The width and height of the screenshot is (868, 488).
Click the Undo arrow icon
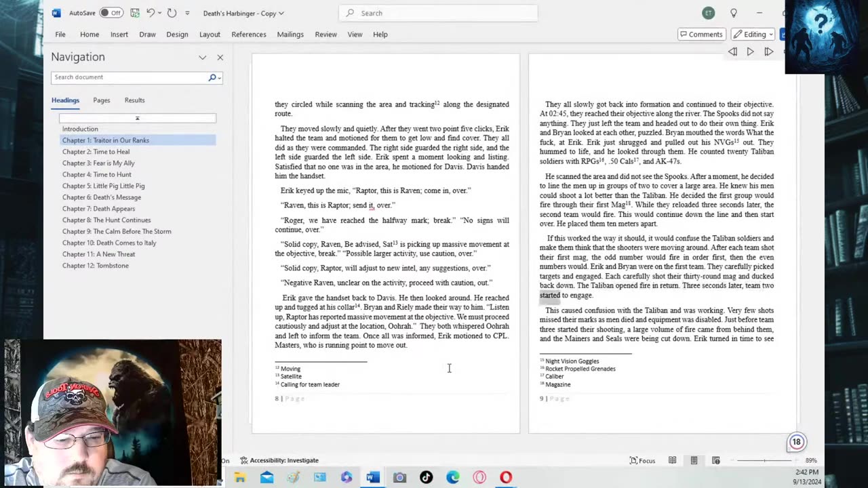coord(150,13)
